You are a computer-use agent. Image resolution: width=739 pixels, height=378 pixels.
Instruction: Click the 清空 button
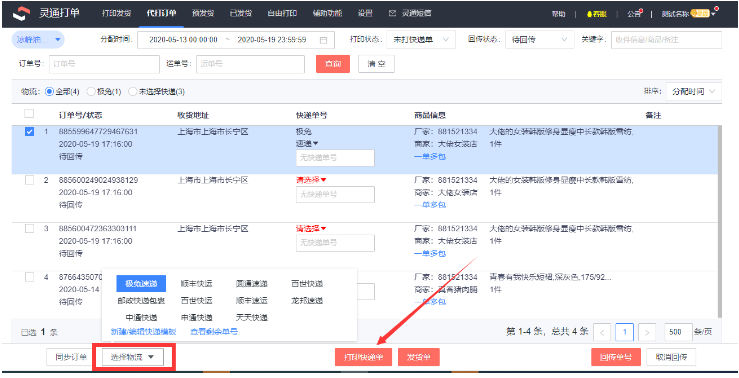point(376,64)
